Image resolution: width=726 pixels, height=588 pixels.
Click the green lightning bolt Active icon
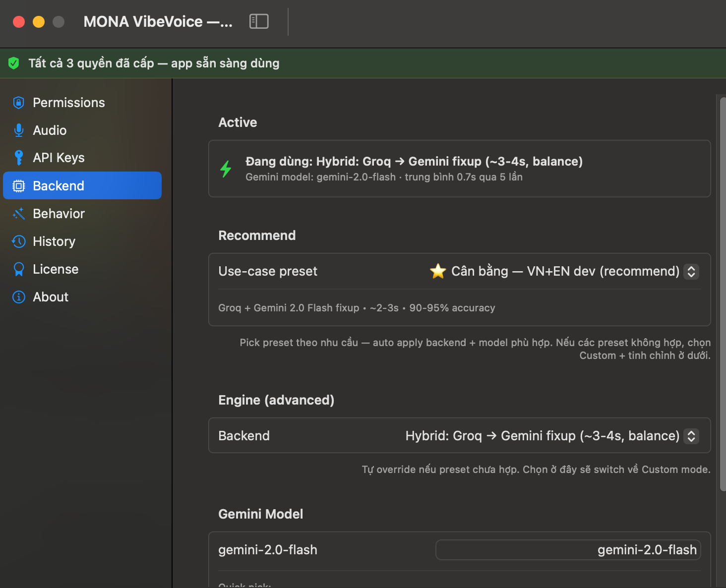226,169
